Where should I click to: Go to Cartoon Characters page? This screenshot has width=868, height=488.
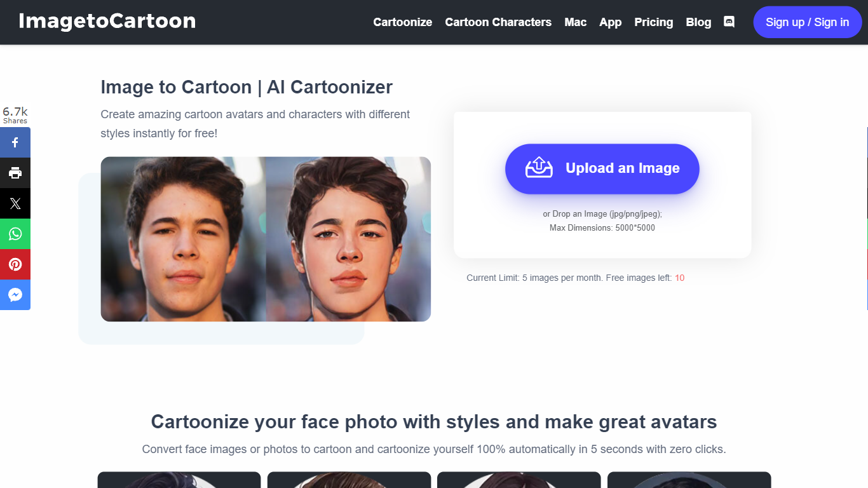498,22
